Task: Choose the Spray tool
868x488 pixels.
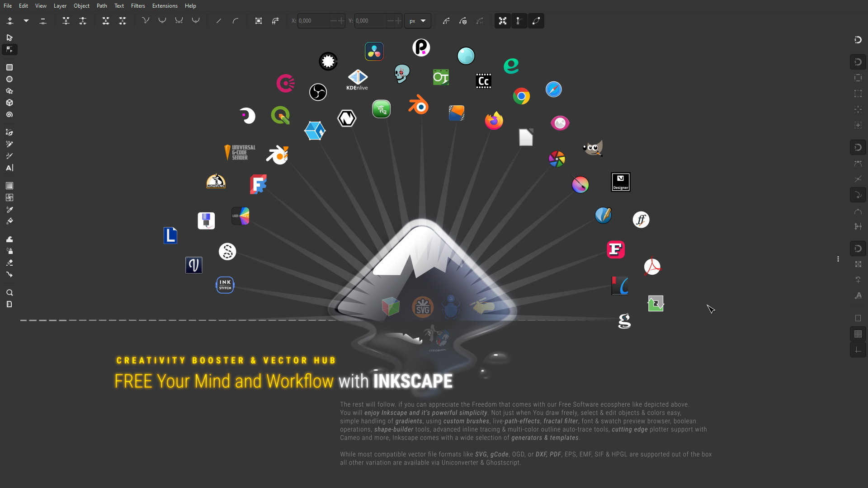Action: click(9, 251)
